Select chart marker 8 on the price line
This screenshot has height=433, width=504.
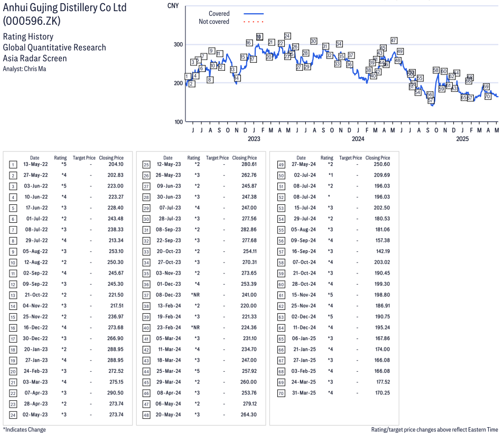[210, 80]
